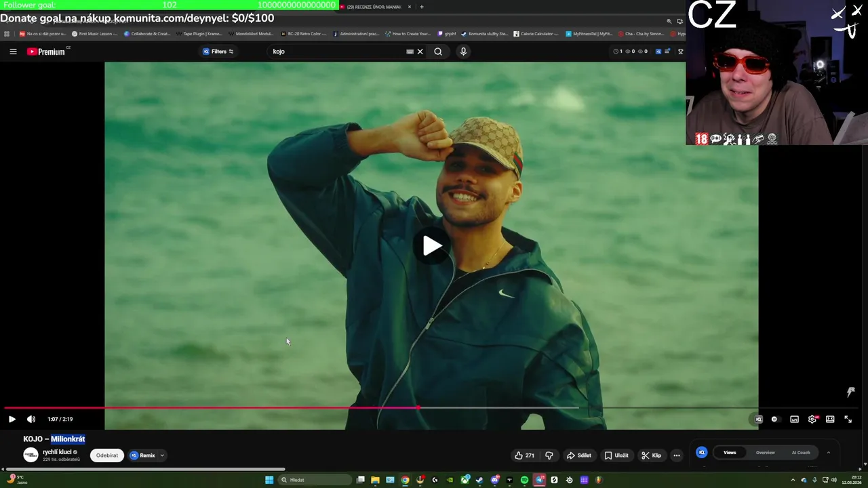The height and width of the screenshot is (488, 868).
Task: Open Discord from taskbar
Action: click(495, 481)
